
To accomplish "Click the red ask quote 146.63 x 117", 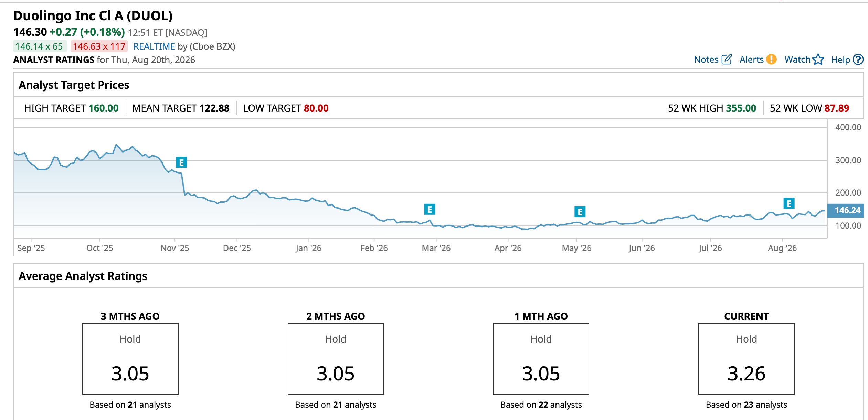I will [x=99, y=46].
